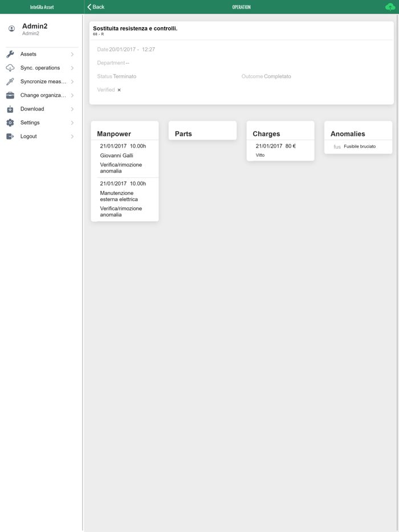Screen dimensions: 399x532
Task: Expand the Syncronize meas chevron
Action: pyautogui.click(x=72, y=81)
